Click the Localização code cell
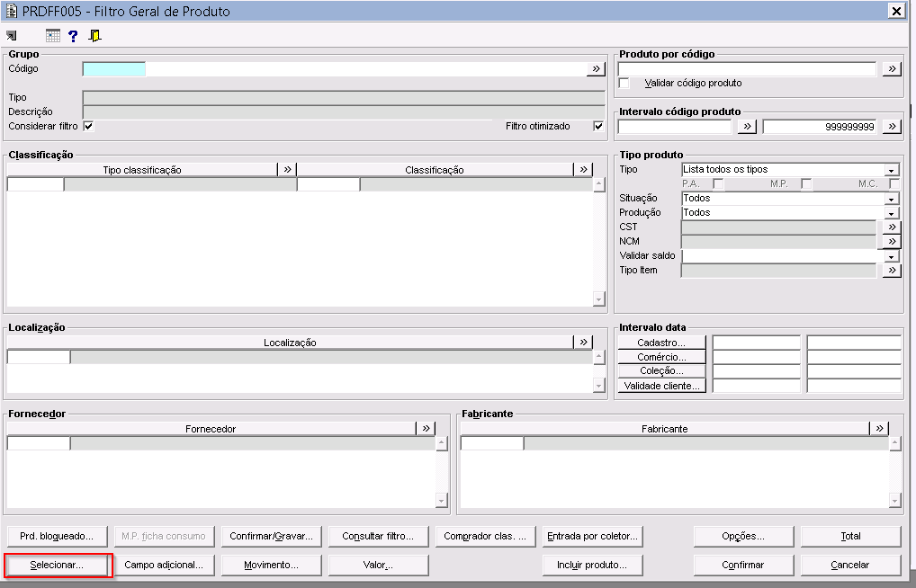 39,357
